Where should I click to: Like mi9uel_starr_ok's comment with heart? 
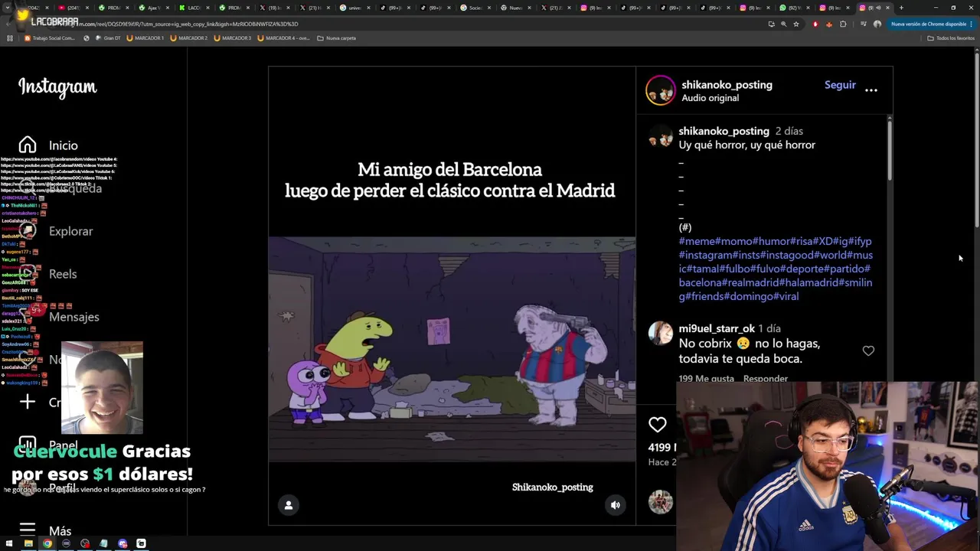tap(868, 350)
